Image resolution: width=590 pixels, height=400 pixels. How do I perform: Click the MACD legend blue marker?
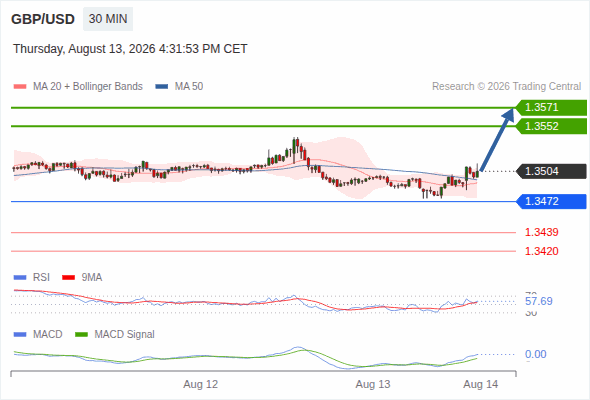coord(20,334)
